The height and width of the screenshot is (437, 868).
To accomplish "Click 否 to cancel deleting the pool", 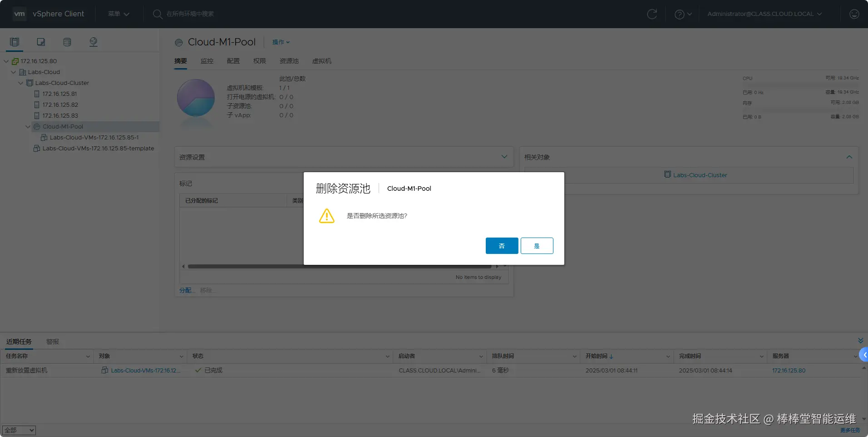I will pos(502,246).
